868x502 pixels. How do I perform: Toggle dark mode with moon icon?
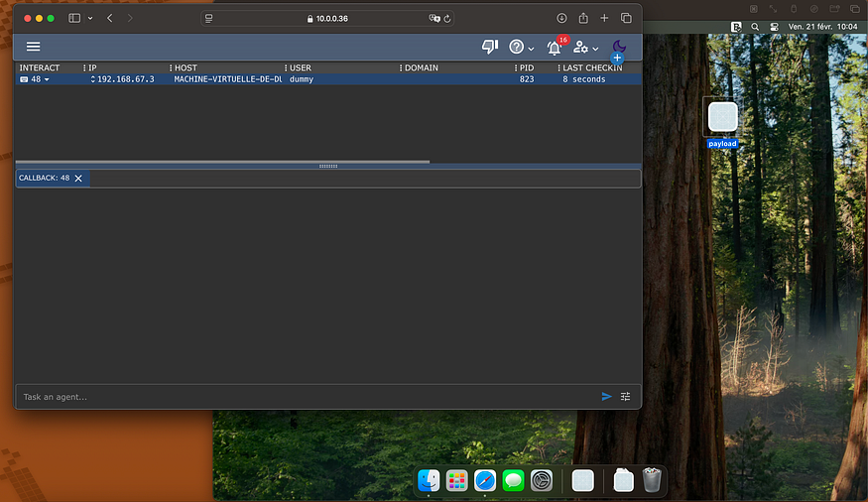pyautogui.click(x=618, y=47)
